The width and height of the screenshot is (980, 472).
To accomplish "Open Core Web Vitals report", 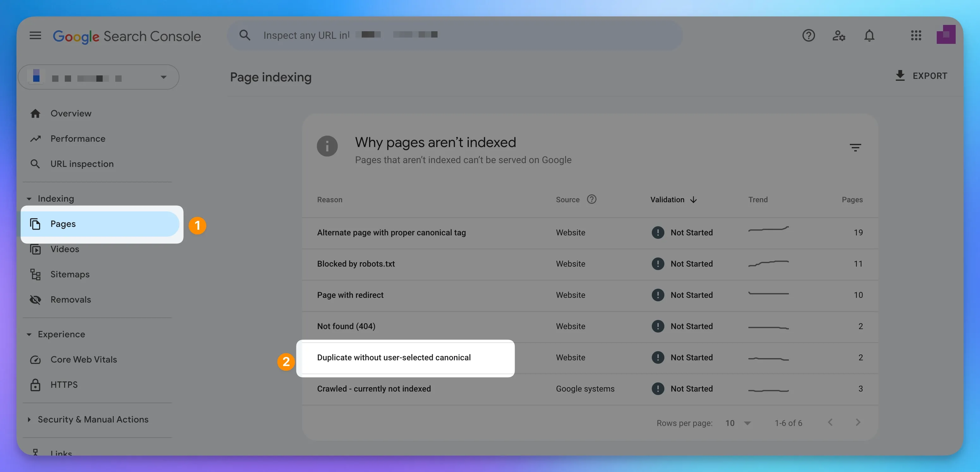I will (84, 359).
